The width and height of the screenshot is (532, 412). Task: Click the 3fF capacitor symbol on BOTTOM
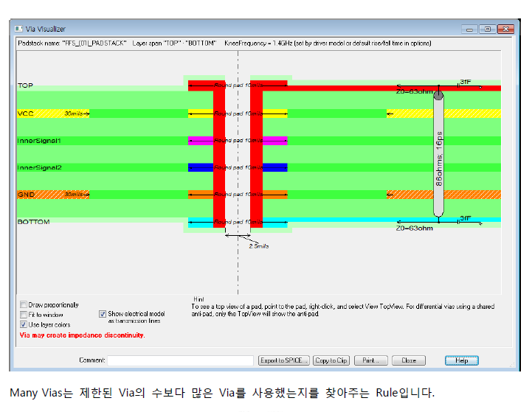pos(459,219)
